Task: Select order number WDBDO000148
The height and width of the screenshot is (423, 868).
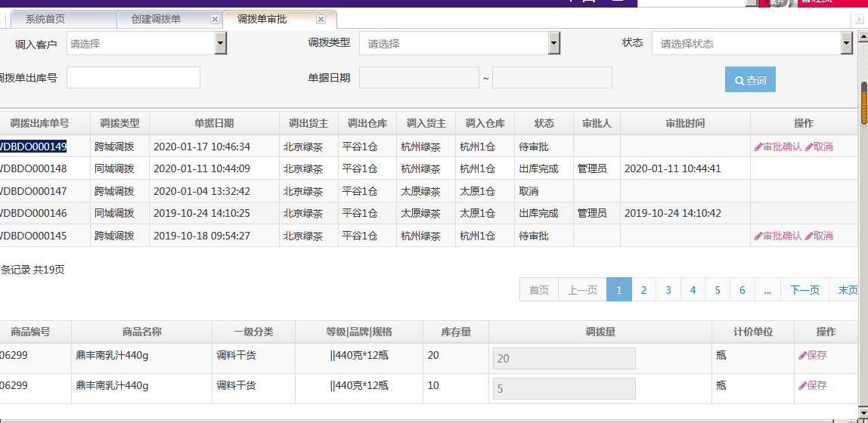Action: [33, 168]
